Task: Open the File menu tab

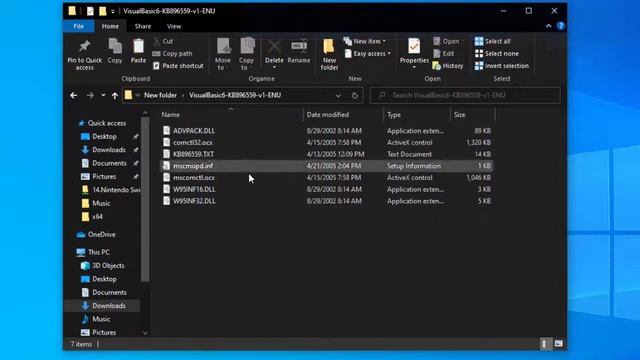Action: 78,26
